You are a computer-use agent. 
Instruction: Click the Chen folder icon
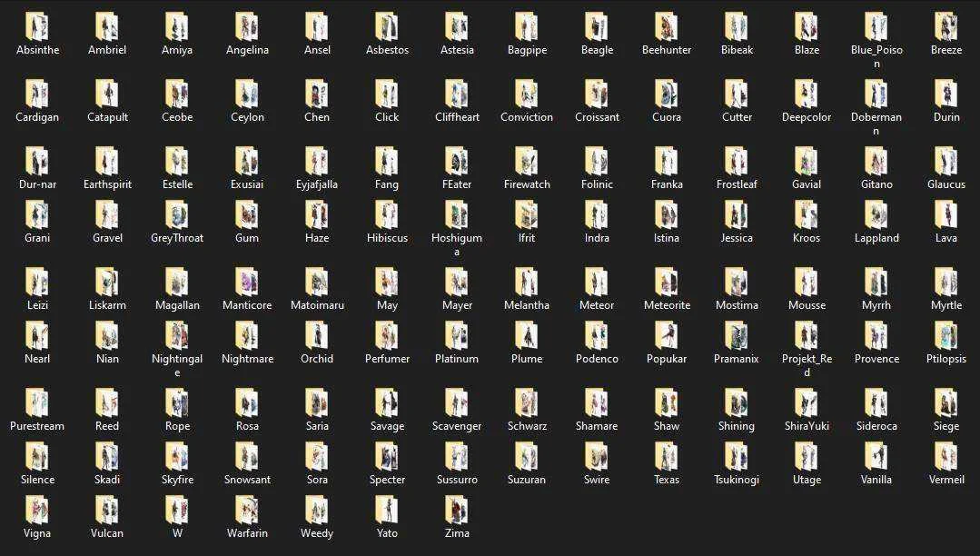coord(317,94)
